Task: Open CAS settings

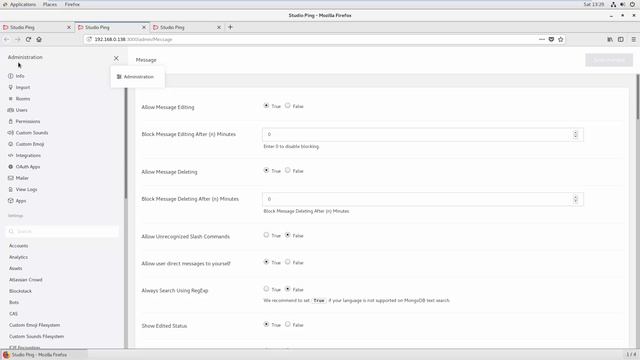Action: pyautogui.click(x=13, y=314)
